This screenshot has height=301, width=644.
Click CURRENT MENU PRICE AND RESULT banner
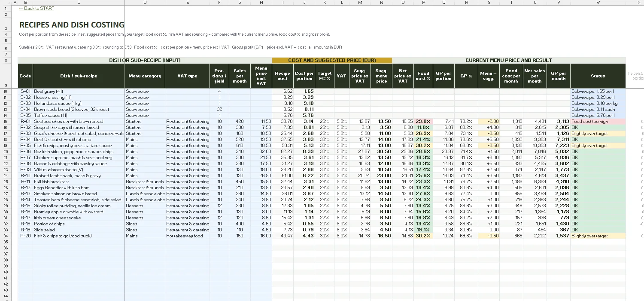509,60
